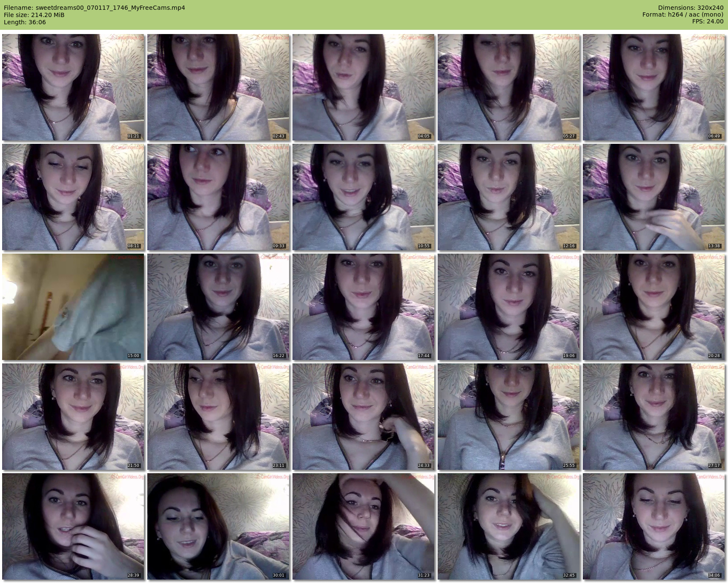Viewport: 728px width, 583px height.
Task: Open the frame at 04:05
Action: 363,87
